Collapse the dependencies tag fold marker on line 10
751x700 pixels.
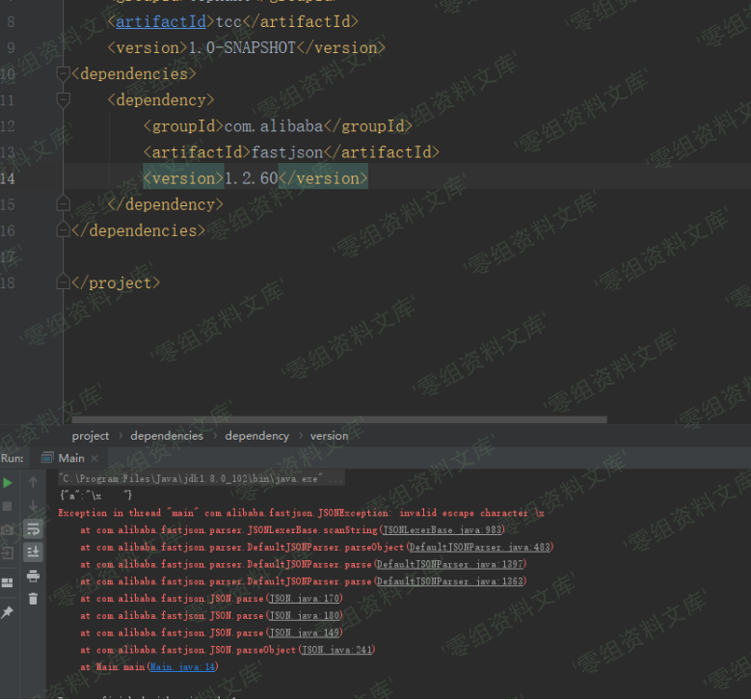click(64, 74)
